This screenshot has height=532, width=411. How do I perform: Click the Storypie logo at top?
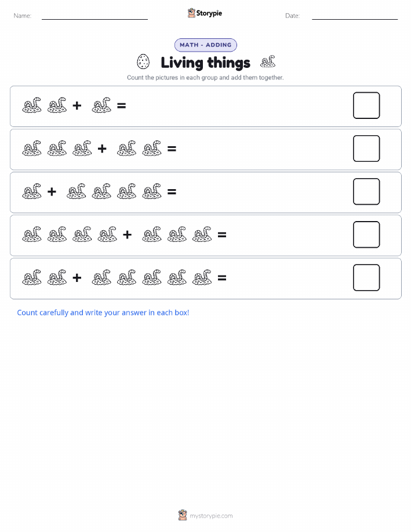coord(205,13)
